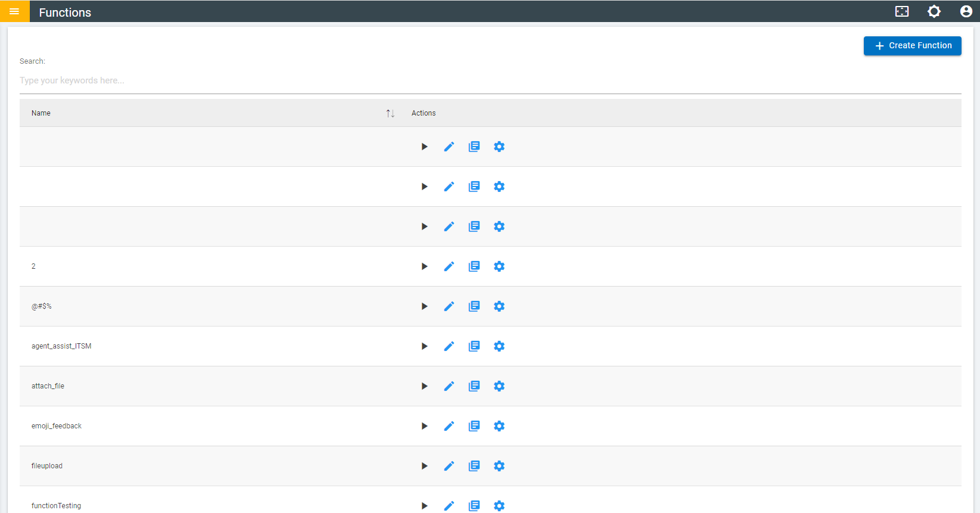
Task: Run the agent_assist_ITSM function
Action: [424, 346]
